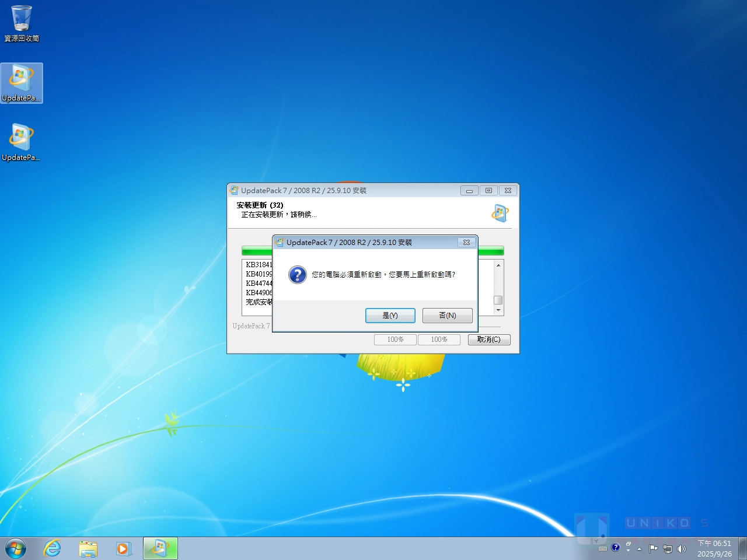Maximize the UpdatePack installer window
The height and width of the screenshot is (560, 747).
(x=488, y=191)
